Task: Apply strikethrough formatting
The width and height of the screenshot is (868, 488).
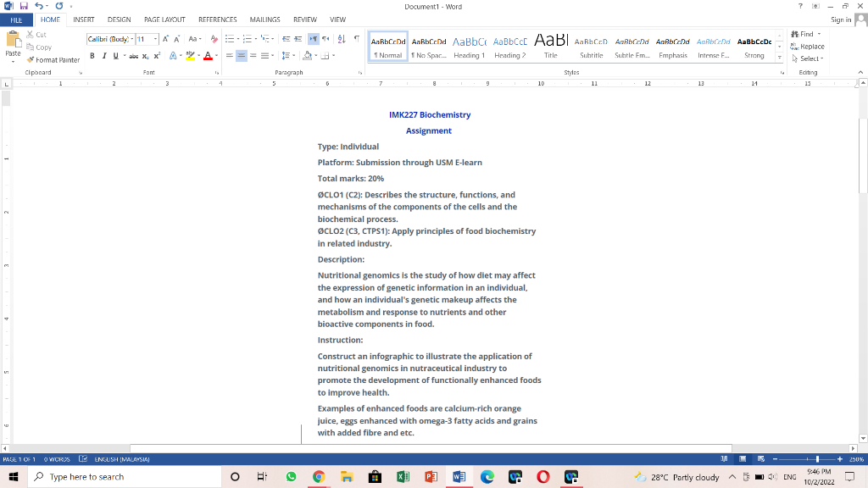Action: [x=133, y=56]
